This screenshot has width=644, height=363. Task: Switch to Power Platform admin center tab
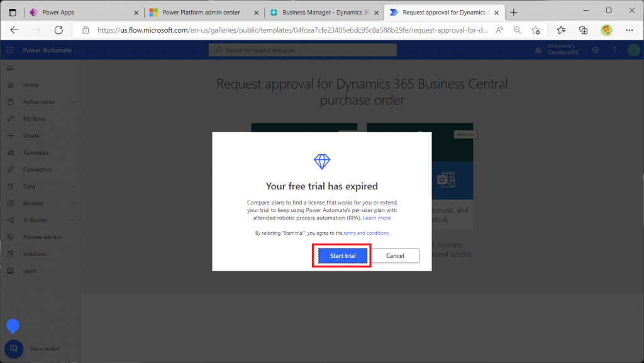pos(201,12)
